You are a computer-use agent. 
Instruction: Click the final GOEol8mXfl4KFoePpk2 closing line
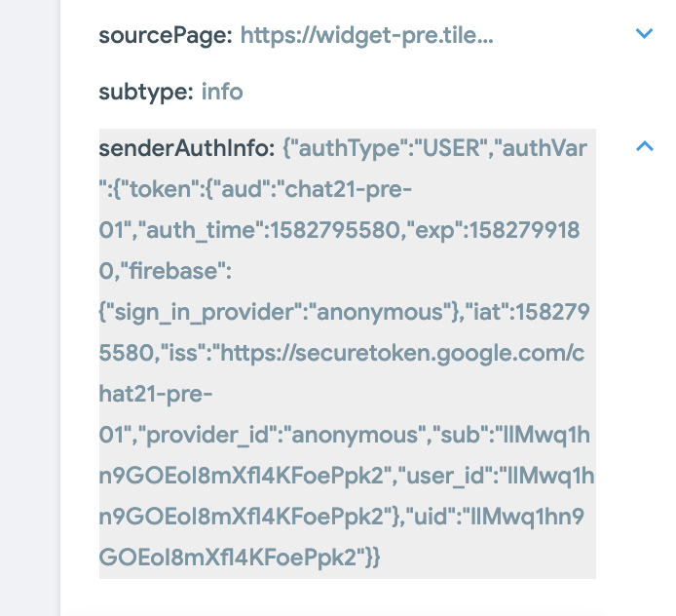point(240,558)
